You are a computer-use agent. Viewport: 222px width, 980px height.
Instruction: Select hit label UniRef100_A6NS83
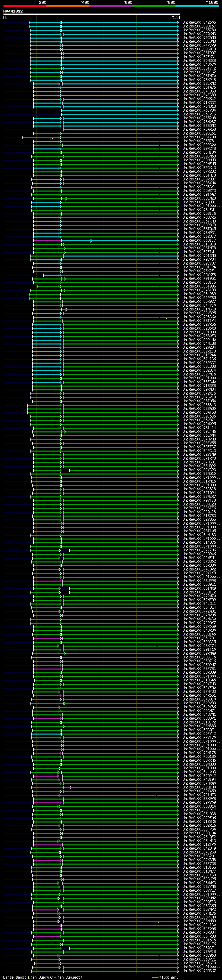click(x=199, y=726)
